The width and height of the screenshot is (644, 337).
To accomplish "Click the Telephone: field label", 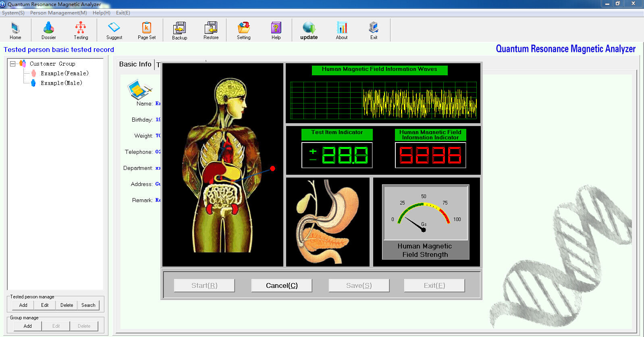I will pos(139,152).
